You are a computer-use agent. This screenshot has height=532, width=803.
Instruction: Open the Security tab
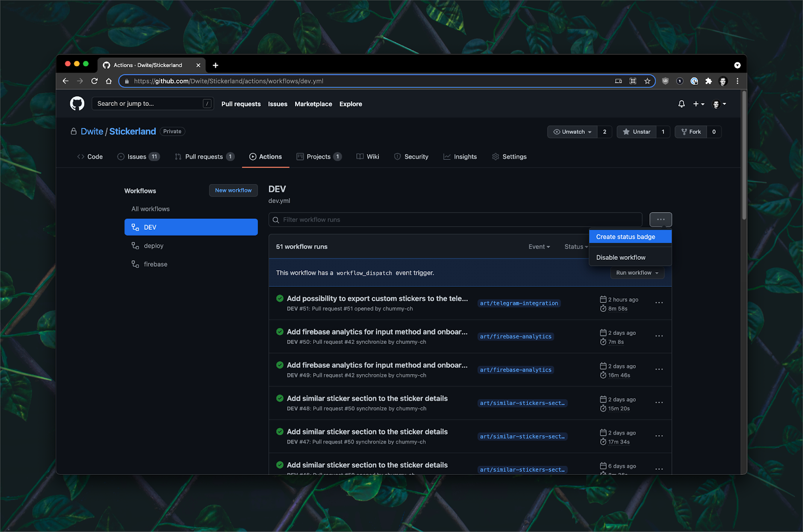pyautogui.click(x=411, y=157)
